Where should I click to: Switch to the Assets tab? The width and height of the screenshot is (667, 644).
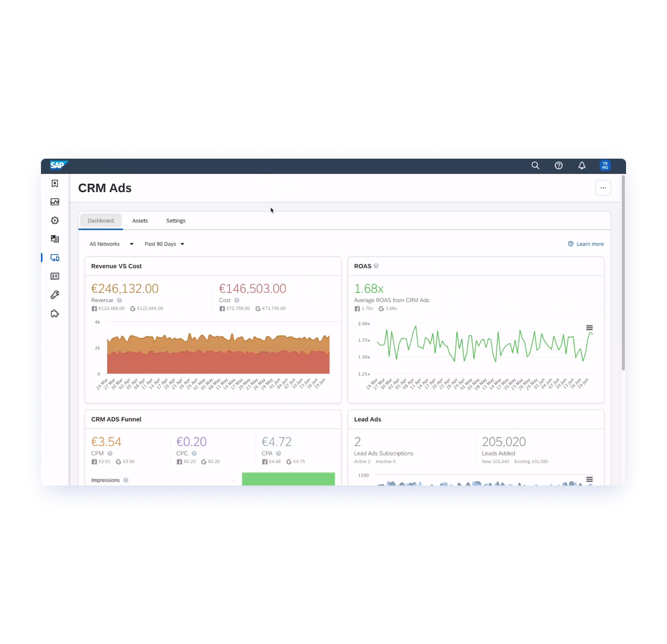(140, 221)
